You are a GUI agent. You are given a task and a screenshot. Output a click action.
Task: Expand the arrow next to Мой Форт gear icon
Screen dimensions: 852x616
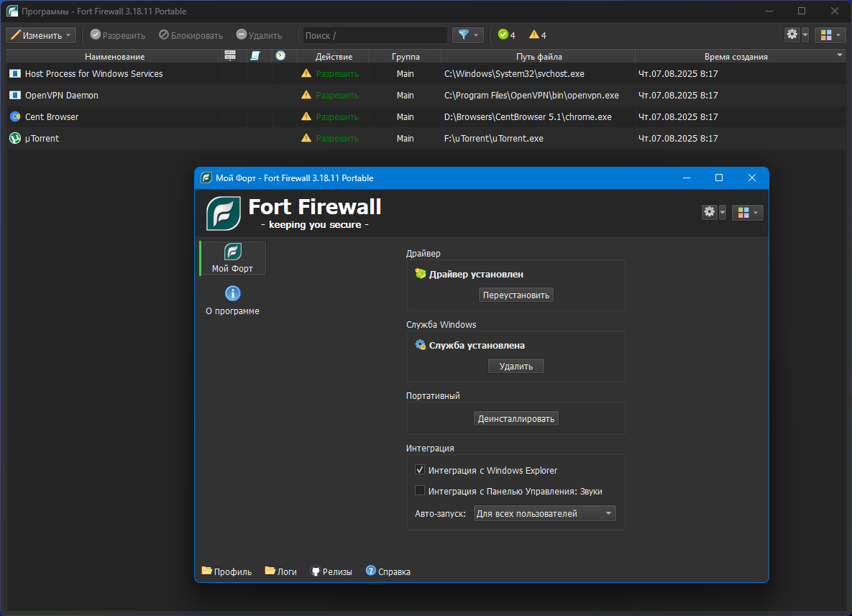(723, 212)
